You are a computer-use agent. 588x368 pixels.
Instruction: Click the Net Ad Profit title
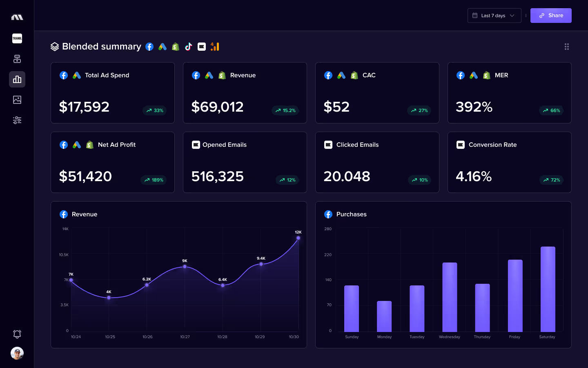pyautogui.click(x=117, y=145)
